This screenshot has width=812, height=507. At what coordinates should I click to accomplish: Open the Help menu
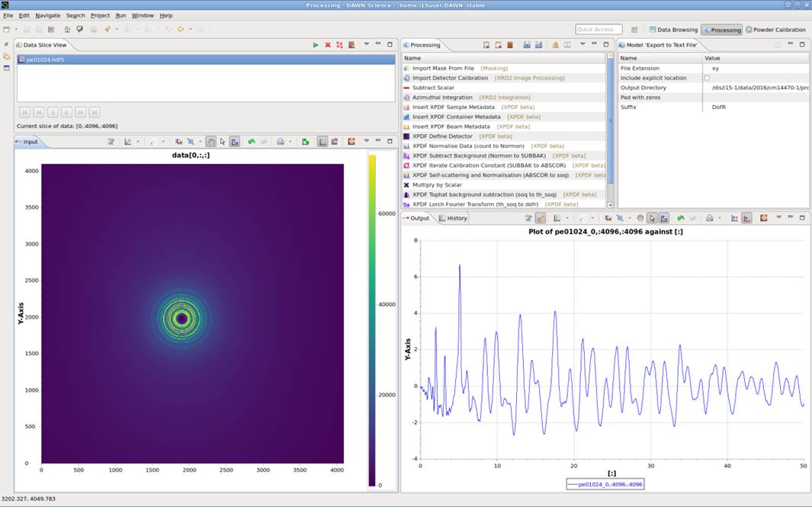[165, 15]
